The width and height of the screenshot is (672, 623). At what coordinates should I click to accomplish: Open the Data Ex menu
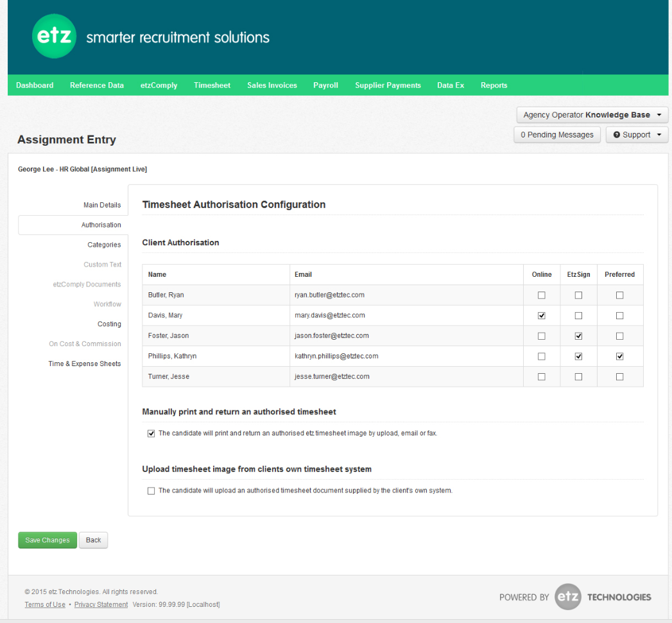click(451, 85)
